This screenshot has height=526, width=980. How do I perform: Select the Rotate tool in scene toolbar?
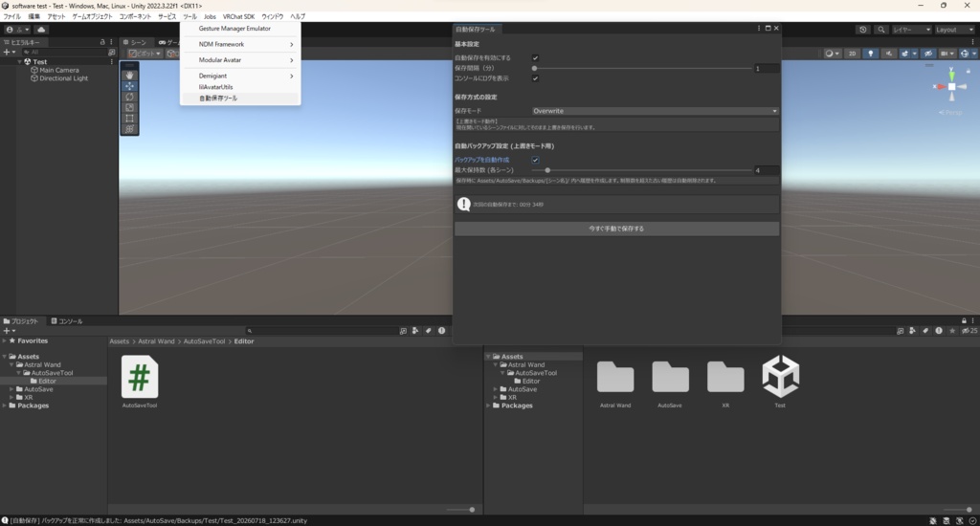point(129,97)
